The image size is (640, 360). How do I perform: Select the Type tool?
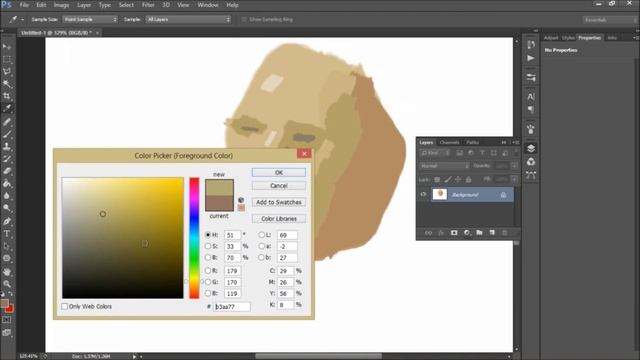[x=7, y=234]
